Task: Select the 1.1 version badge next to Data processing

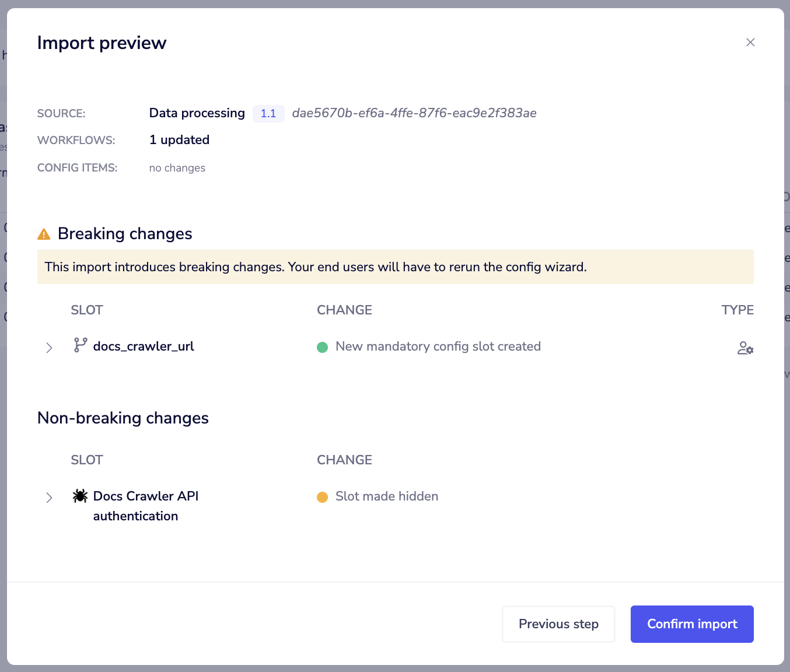Action: coord(268,113)
